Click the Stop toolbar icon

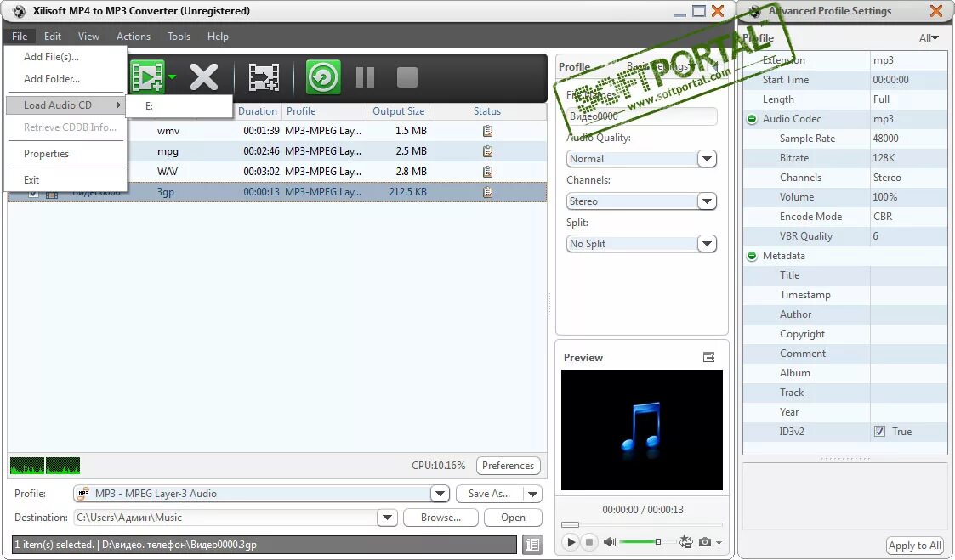point(406,77)
